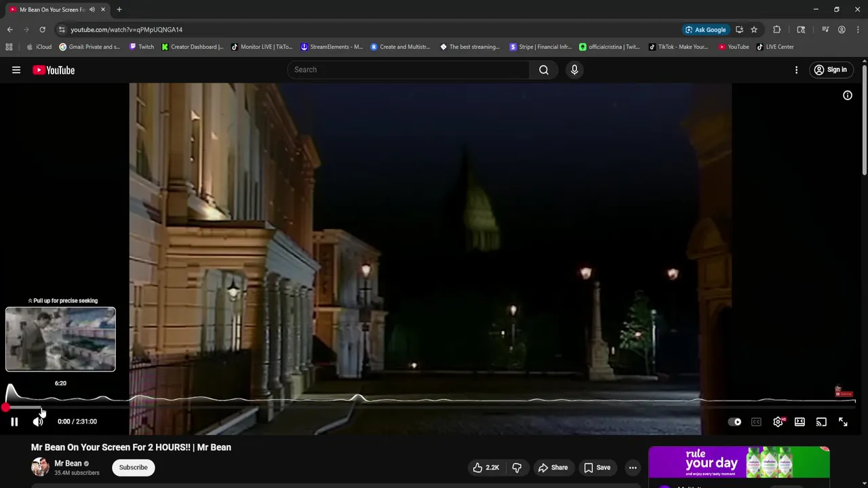Click the Ask Google lens button
Screen dimensions: 868x488
[705, 30]
